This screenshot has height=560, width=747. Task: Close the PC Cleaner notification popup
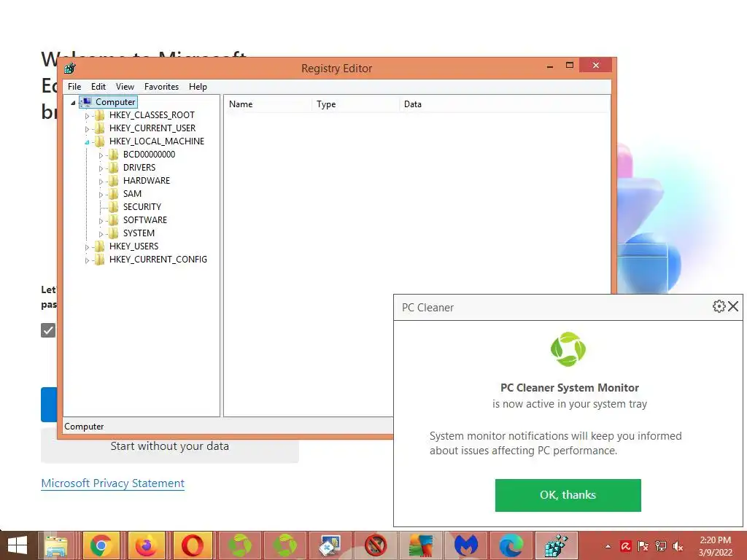click(x=733, y=306)
